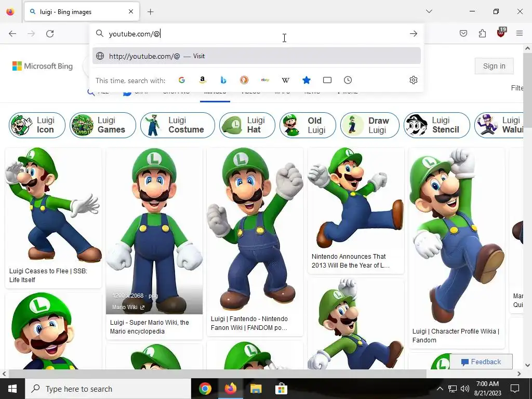This screenshot has height=399, width=532.
Task: Open the Windows Start menu
Action: point(12,389)
